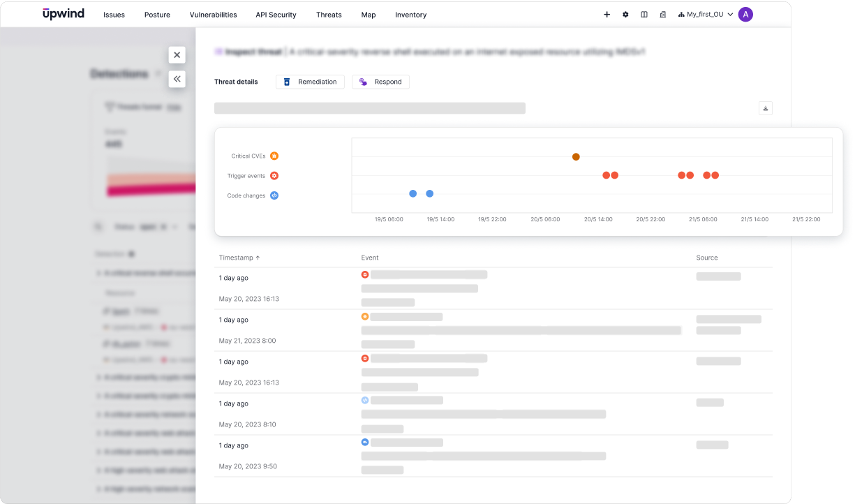855x504 pixels.
Task: Select the first blue code change dot
Action: (413, 193)
